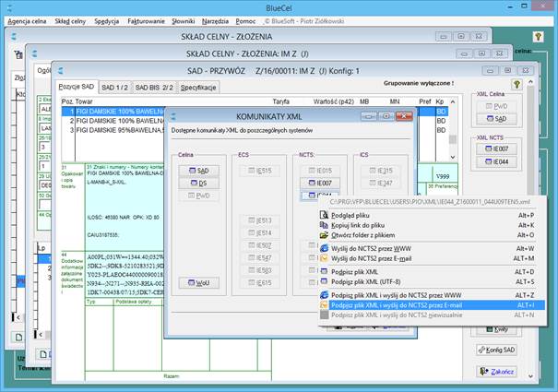Click the toolbar icon in Skład celny - Złożenia window
This screenshot has width=558, height=392.
coord(18,54)
